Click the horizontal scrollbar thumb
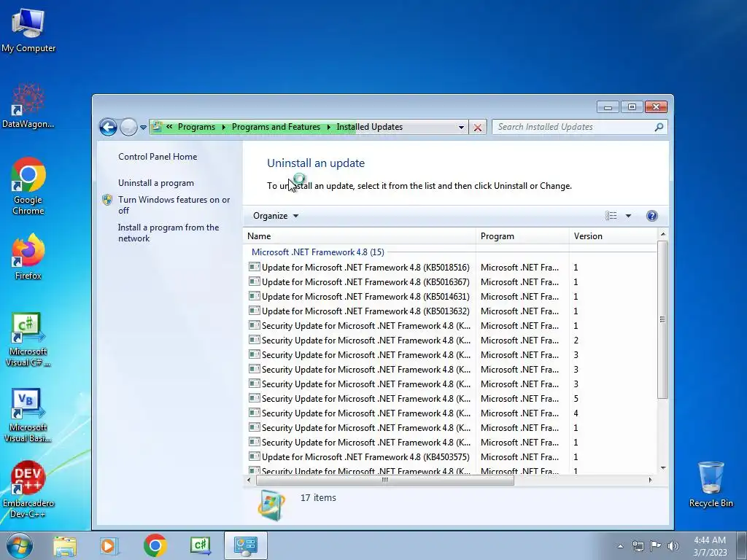 click(385, 480)
